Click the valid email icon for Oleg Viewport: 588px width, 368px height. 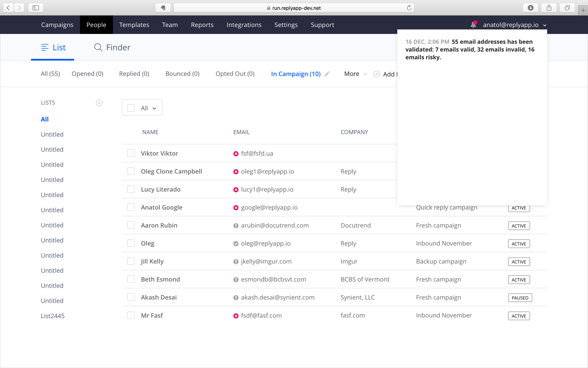pos(236,243)
